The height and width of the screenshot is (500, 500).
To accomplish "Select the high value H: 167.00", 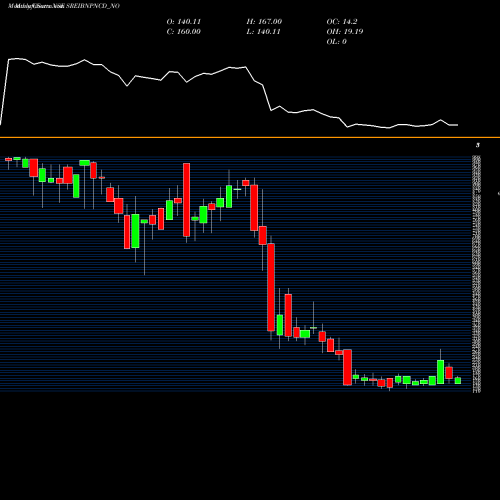I will [x=264, y=22].
